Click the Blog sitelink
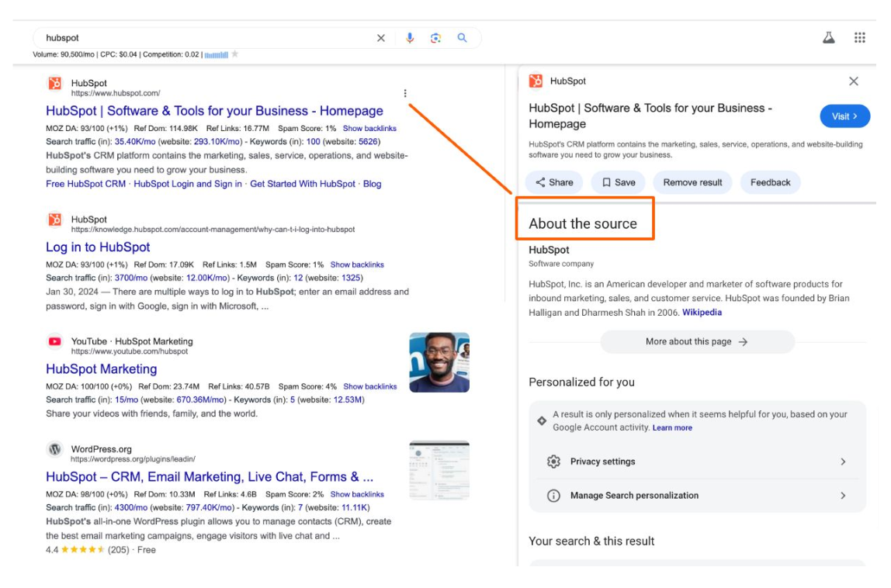 point(373,184)
